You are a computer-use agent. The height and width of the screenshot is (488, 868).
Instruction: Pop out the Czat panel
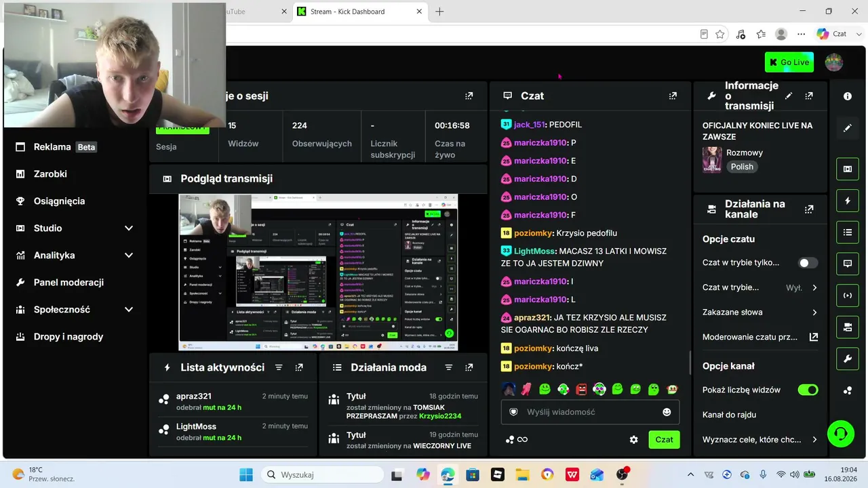(673, 96)
